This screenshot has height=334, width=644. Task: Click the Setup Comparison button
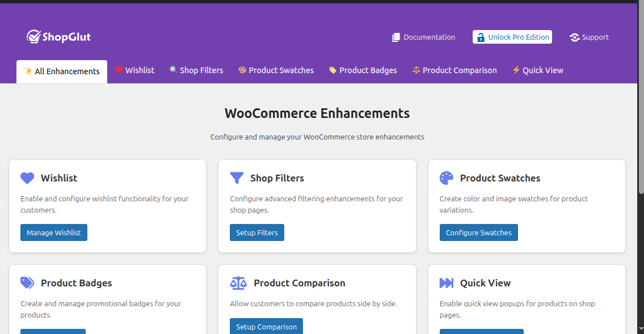[267, 327]
